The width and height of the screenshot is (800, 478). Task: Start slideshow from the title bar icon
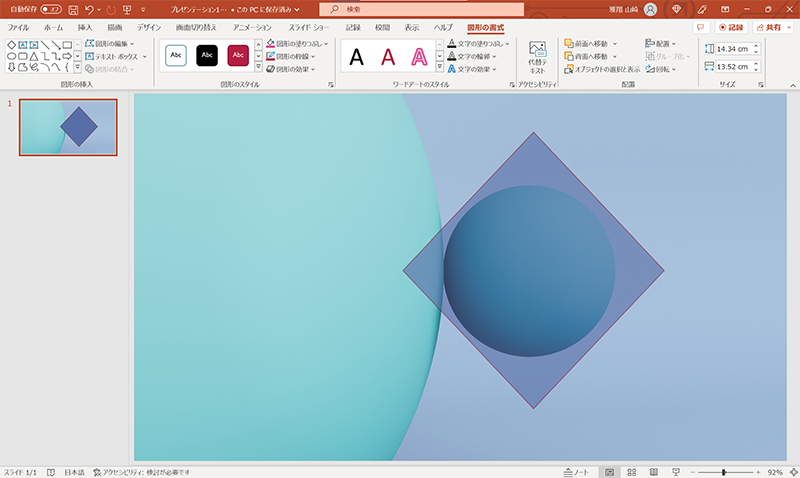pos(124,9)
